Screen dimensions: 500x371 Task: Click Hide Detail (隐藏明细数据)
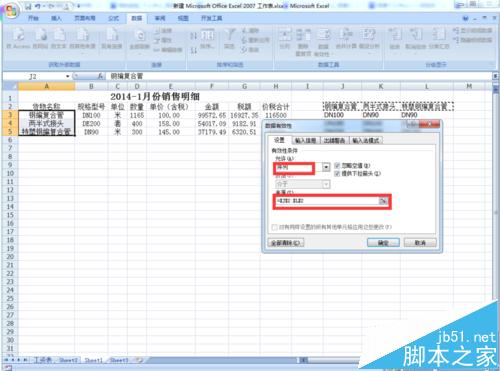473,40
